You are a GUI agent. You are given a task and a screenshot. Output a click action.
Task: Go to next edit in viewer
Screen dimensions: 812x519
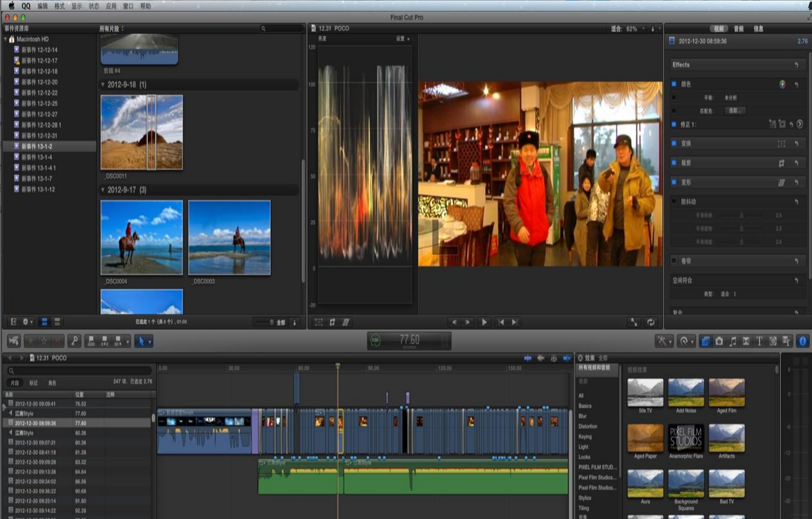(x=514, y=322)
